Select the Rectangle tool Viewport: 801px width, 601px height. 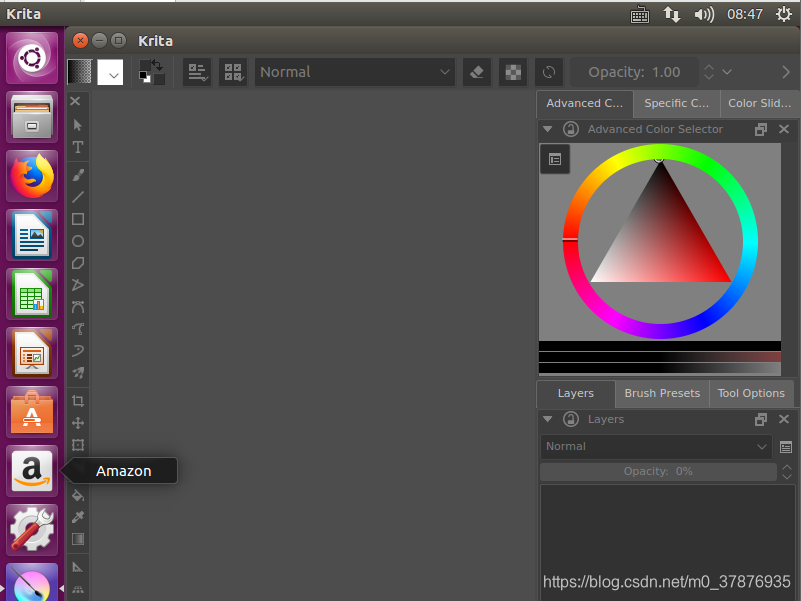[x=78, y=219]
